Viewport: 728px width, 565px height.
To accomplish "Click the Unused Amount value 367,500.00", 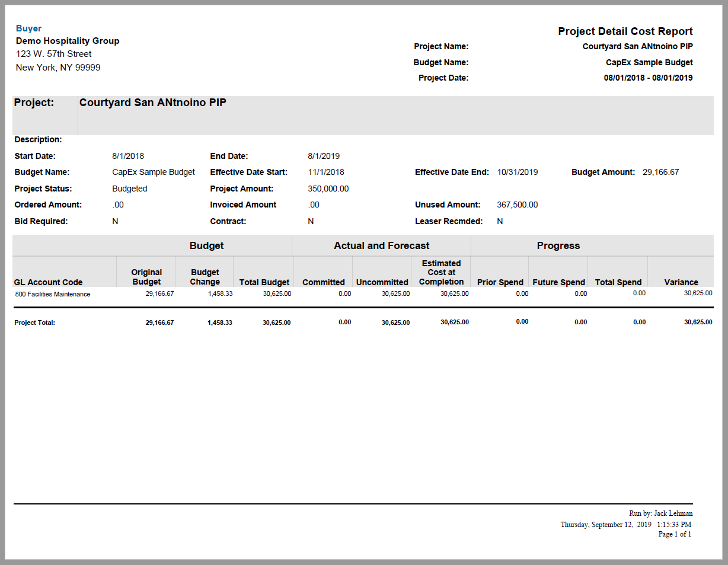I will [517, 205].
